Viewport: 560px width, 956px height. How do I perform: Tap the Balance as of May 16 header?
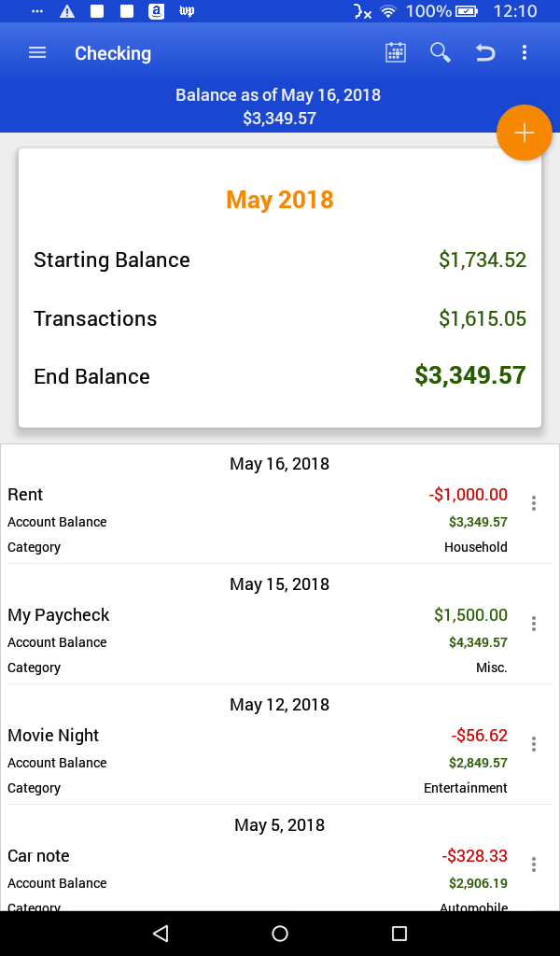[x=278, y=95]
